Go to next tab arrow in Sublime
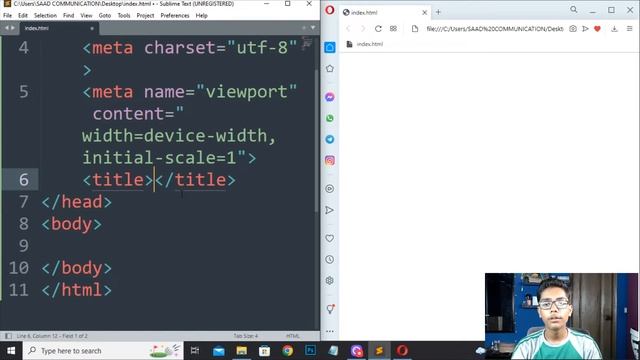 click(13, 28)
